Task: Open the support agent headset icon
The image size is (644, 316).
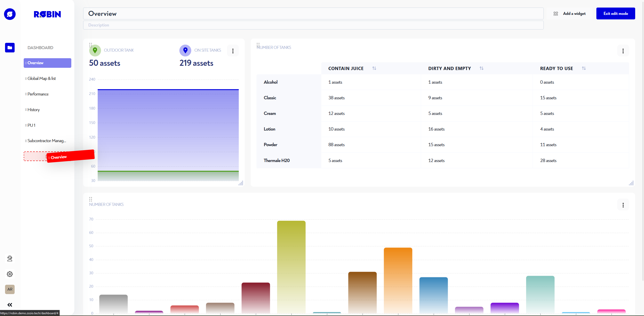Action: [10, 259]
